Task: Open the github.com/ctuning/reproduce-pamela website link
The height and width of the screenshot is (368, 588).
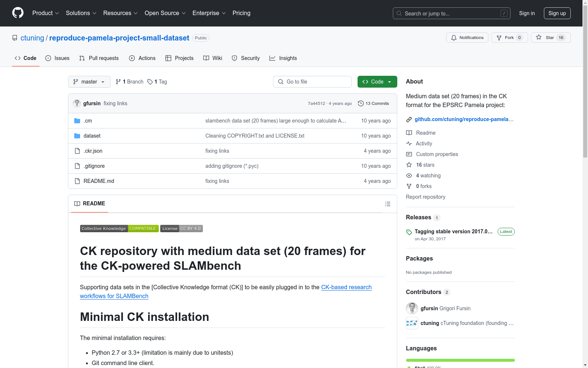Action: click(464, 119)
